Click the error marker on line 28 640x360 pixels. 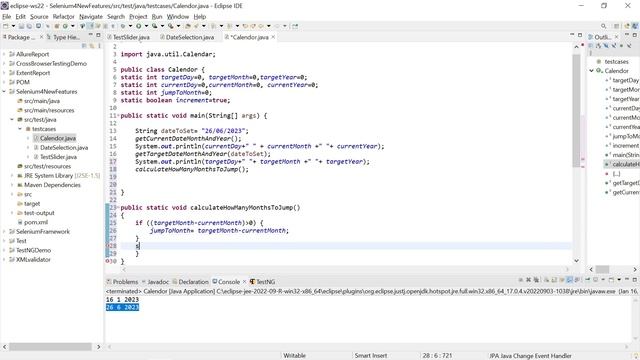click(x=107, y=246)
